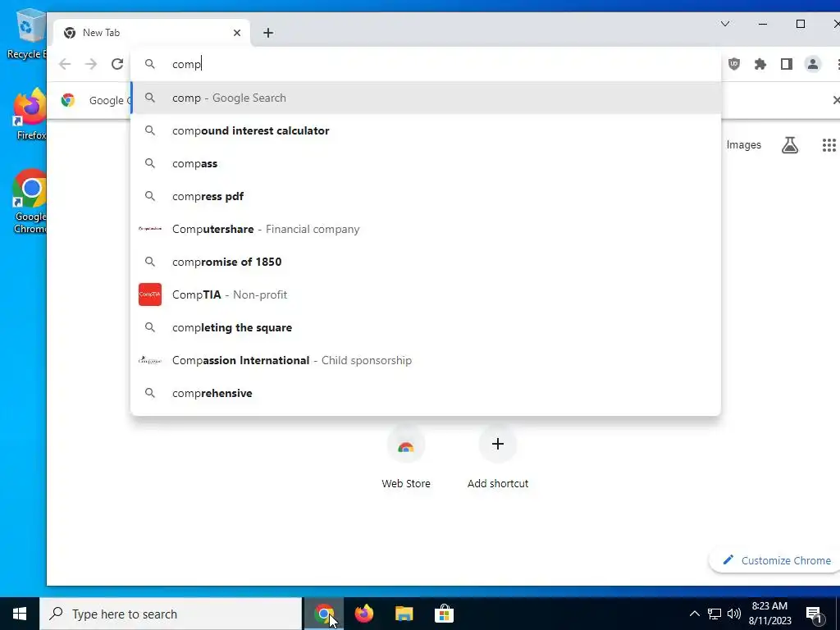Toggle the Chrome side panel icon
Image resolution: width=840 pixels, height=630 pixels.
tap(787, 64)
